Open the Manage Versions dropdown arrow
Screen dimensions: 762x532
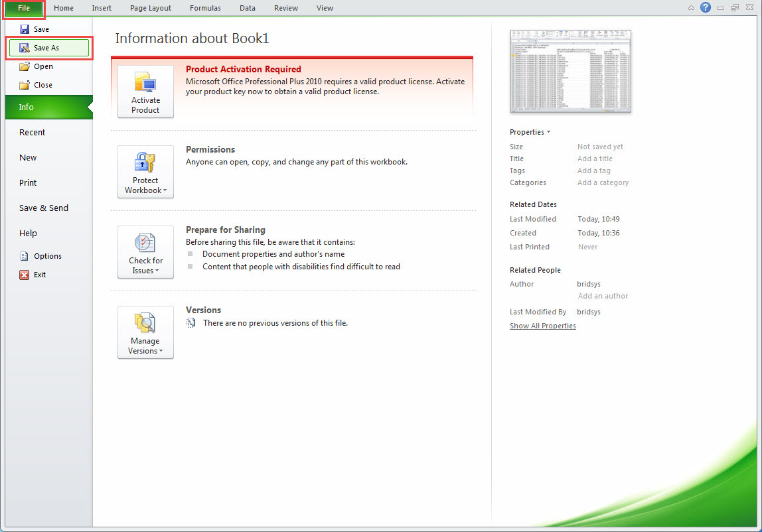coord(161,351)
